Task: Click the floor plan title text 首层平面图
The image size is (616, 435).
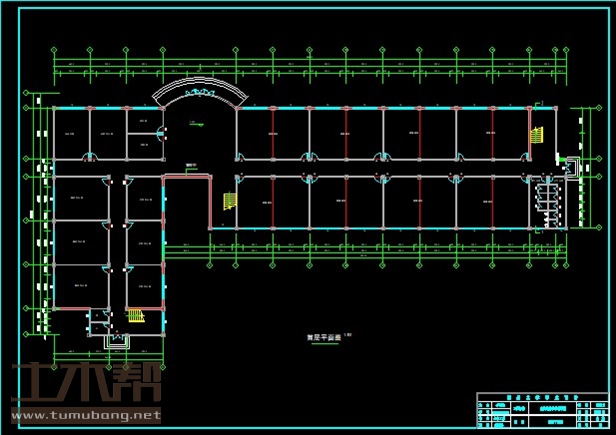Action: pyautogui.click(x=323, y=338)
